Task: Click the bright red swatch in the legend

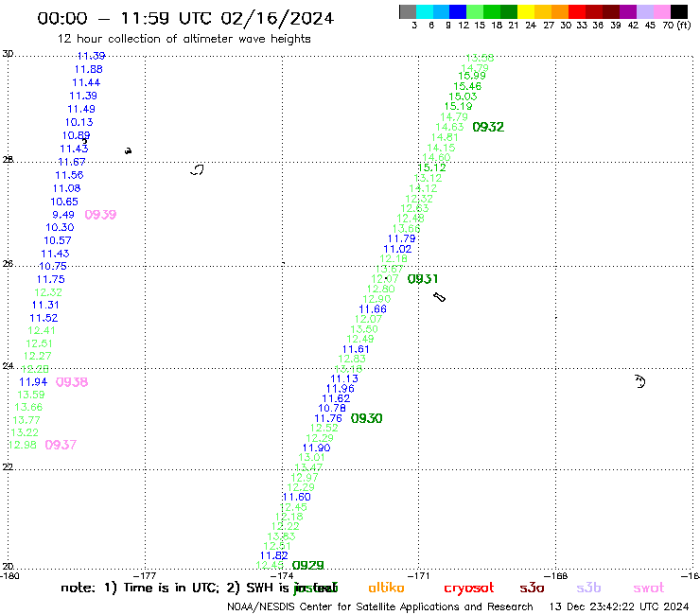Action: tap(577, 11)
